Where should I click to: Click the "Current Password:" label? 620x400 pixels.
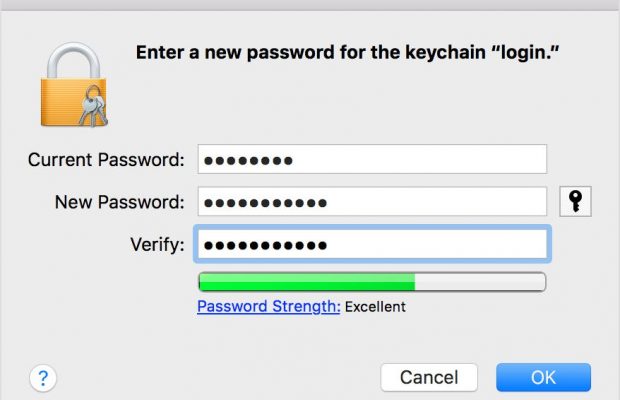click(106, 159)
